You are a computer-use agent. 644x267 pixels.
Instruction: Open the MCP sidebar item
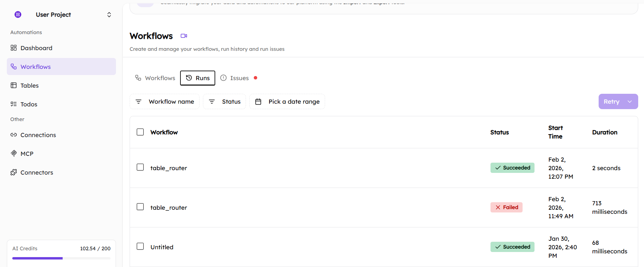coord(27,154)
